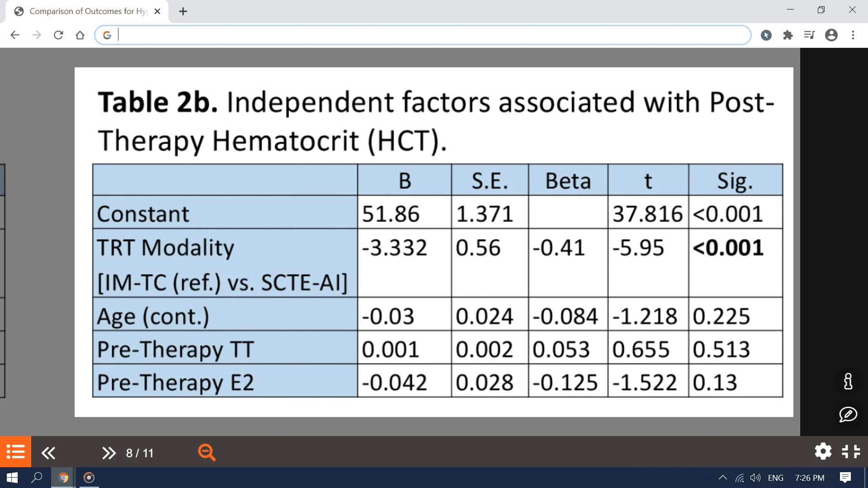Click the 0.655 t value
The width and height of the screenshot is (868, 488).
[641, 349]
